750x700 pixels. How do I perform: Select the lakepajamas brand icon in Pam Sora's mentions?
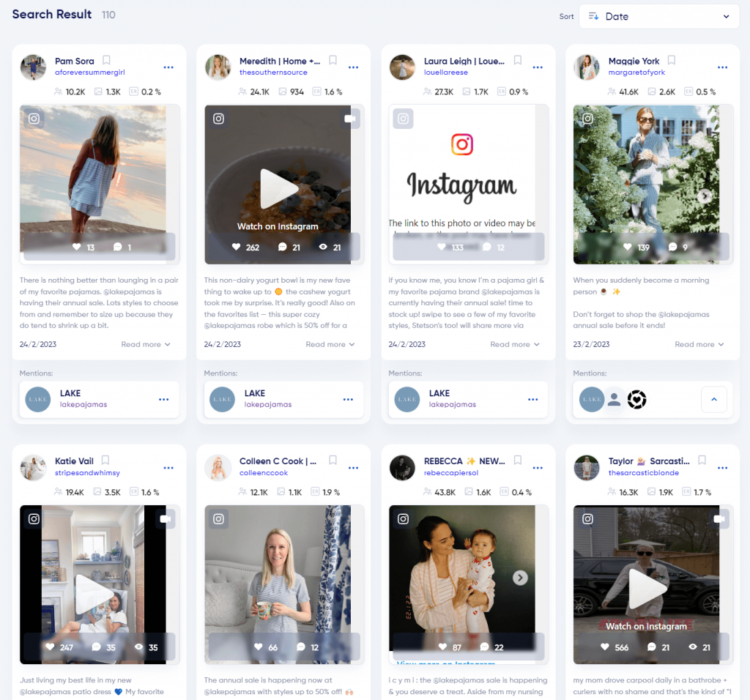(37, 399)
